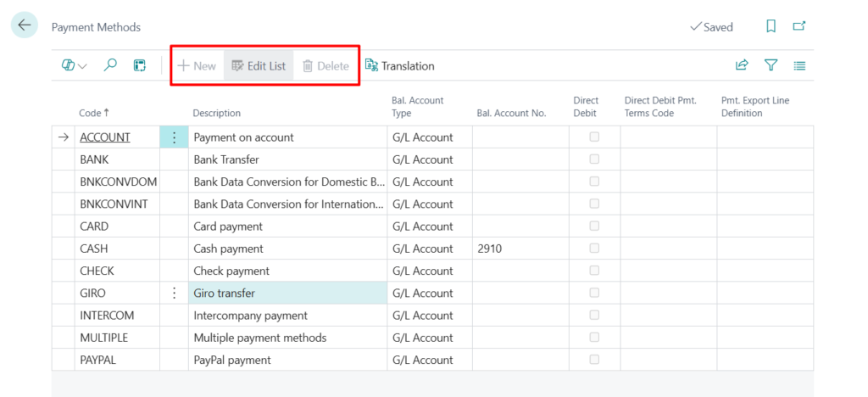Check Direct Debit for ACCOUNT row

[594, 137]
